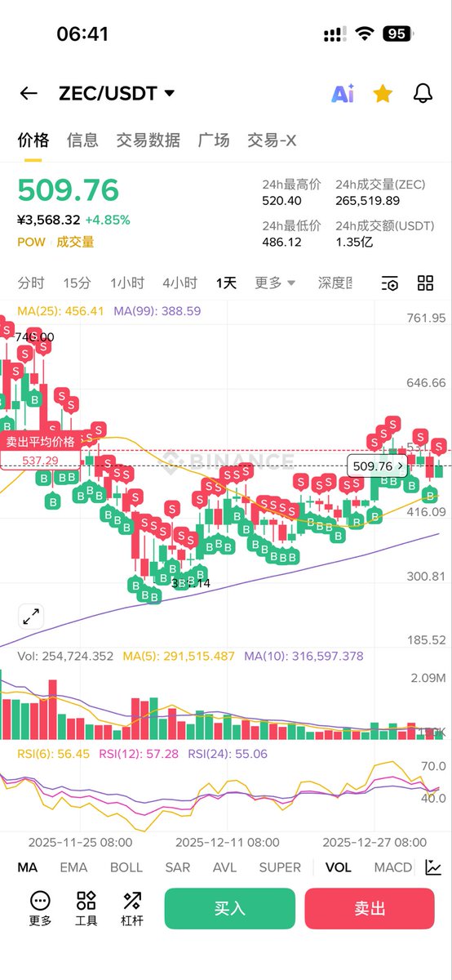Open the ZEC/USDT pair dropdown
452x980 pixels.
[117, 93]
